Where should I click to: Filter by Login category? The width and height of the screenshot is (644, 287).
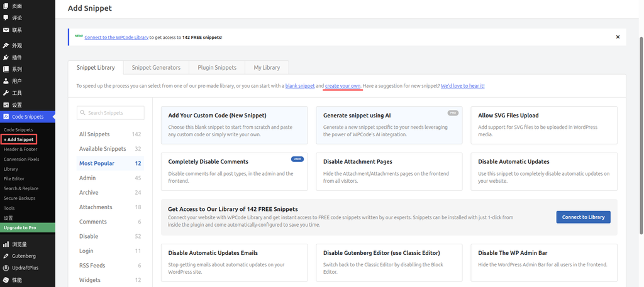[x=110, y=251]
